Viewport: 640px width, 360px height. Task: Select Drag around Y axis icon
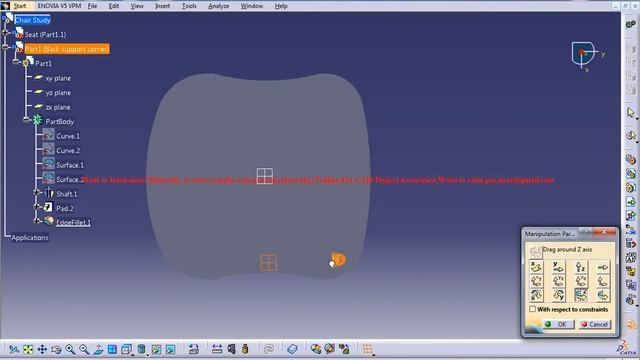[558, 295]
